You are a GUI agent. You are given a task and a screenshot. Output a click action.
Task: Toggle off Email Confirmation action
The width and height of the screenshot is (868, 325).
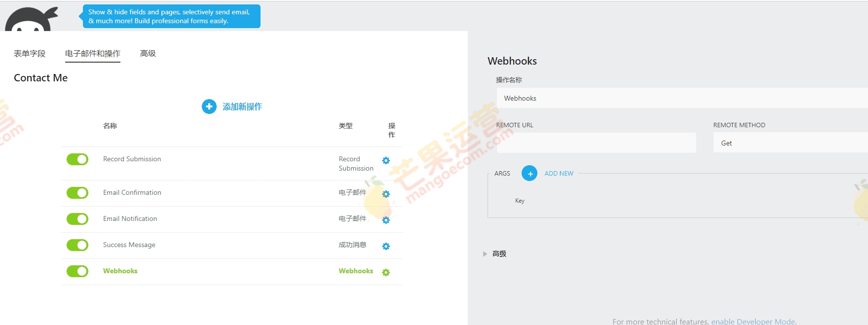[77, 193]
